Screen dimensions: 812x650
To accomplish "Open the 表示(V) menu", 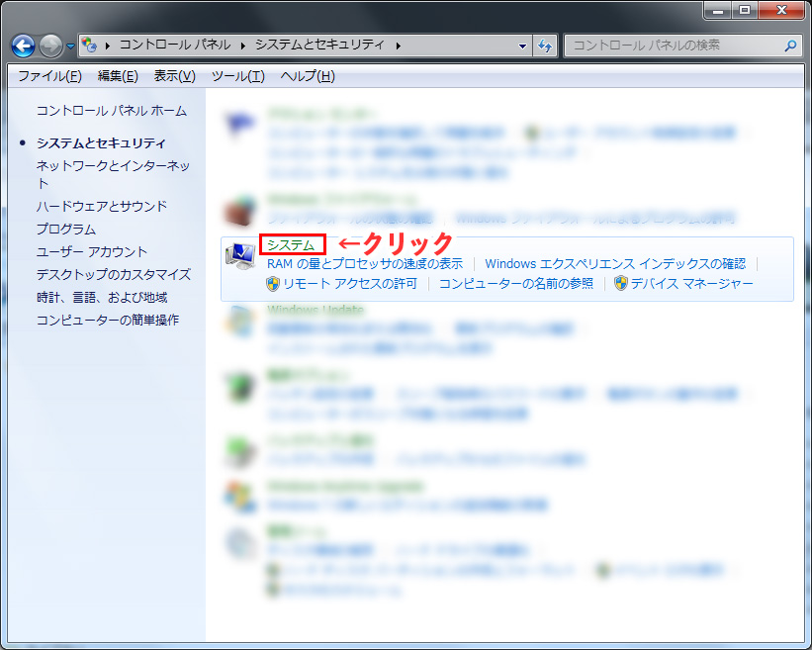I will 174,76.
